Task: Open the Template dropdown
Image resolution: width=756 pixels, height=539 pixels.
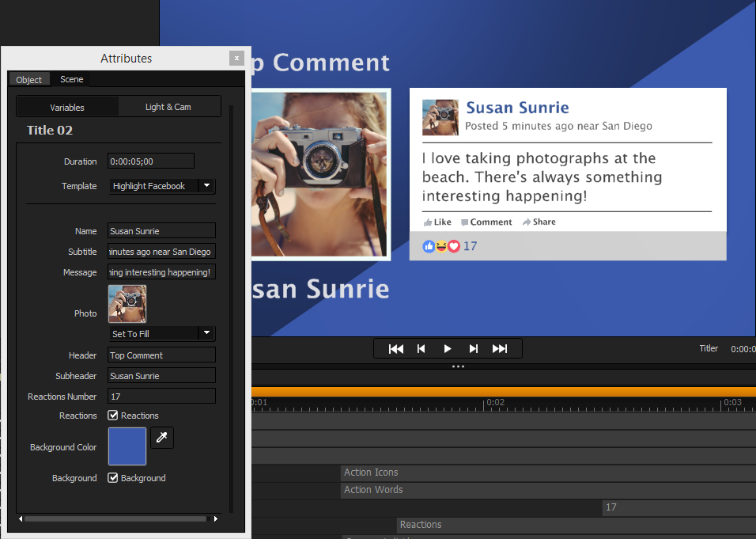Action: [x=206, y=186]
